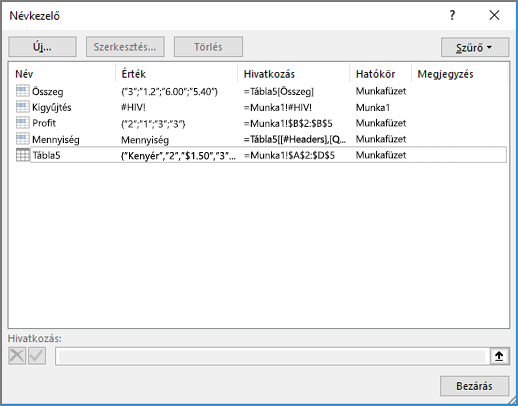Select the Mennyiség name entry

[x=56, y=139]
